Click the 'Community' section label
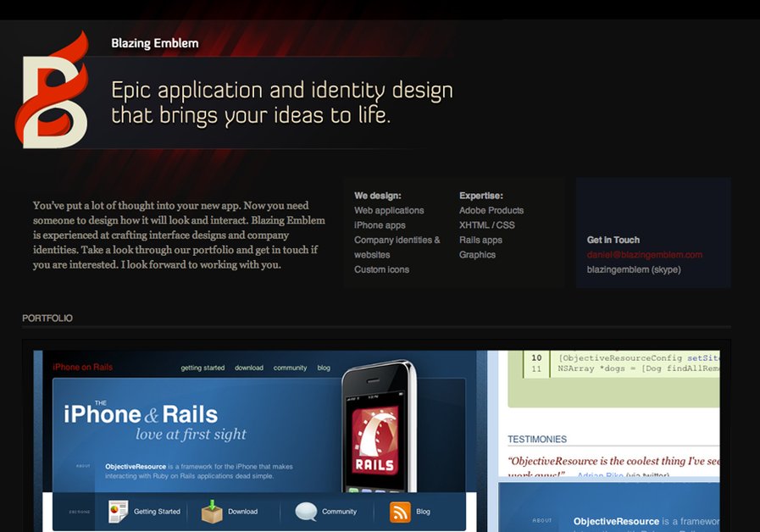760x532 pixels. click(339, 512)
